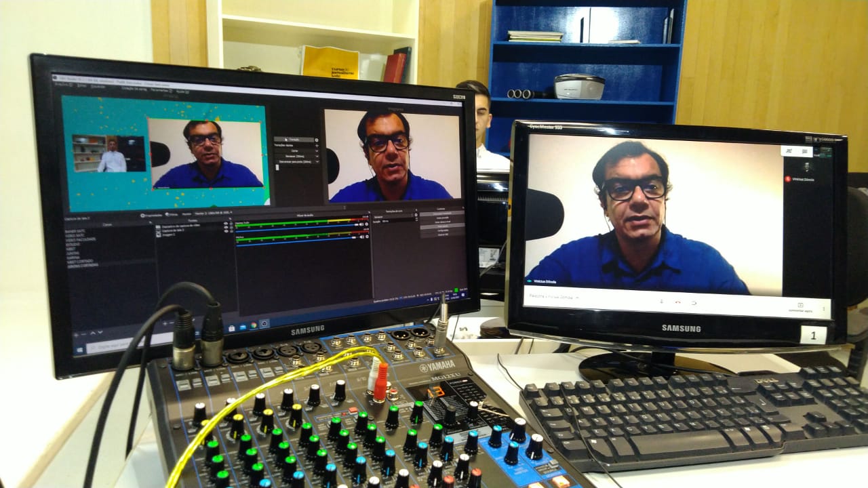Adjust the second mixer channel volume slider
Viewport: 868px width, 488px height.
(x=296, y=241)
